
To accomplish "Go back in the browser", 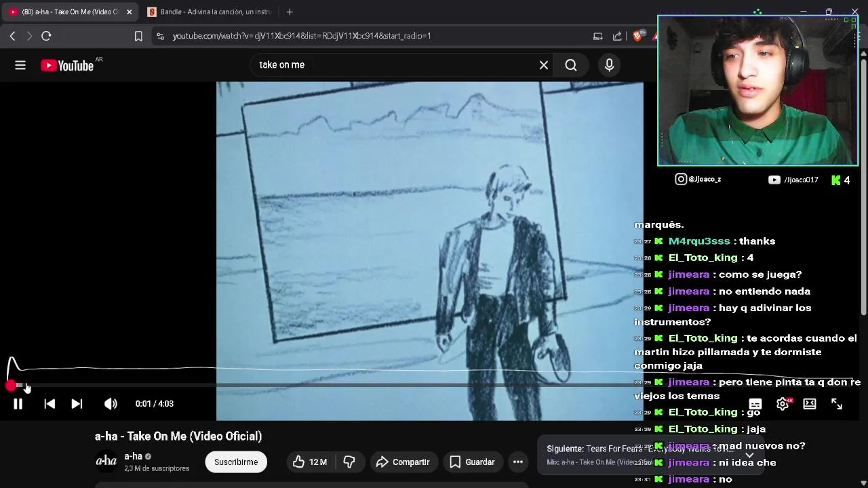I will pyautogui.click(x=12, y=36).
